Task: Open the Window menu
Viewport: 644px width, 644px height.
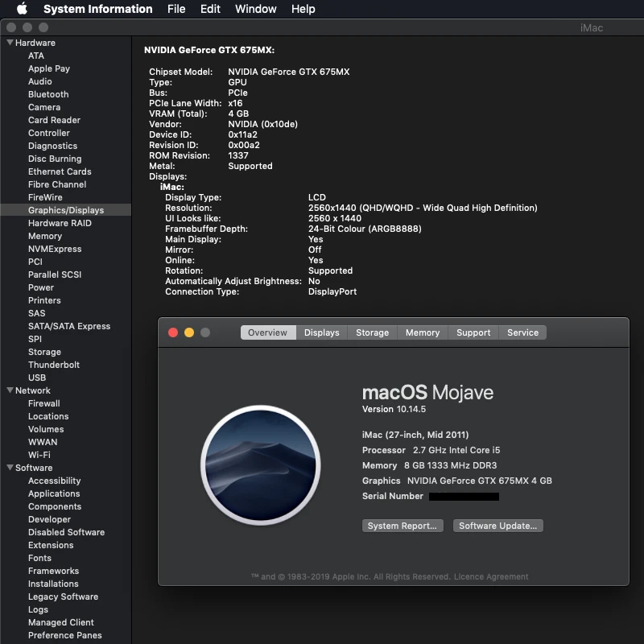Action: pyautogui.click(x=255, y=9)
